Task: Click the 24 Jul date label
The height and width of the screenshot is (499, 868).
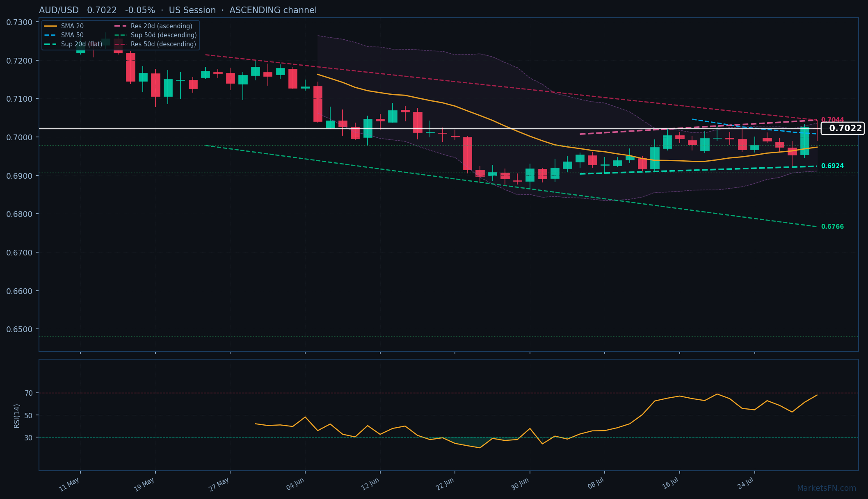Action: [x=746, y=484]
